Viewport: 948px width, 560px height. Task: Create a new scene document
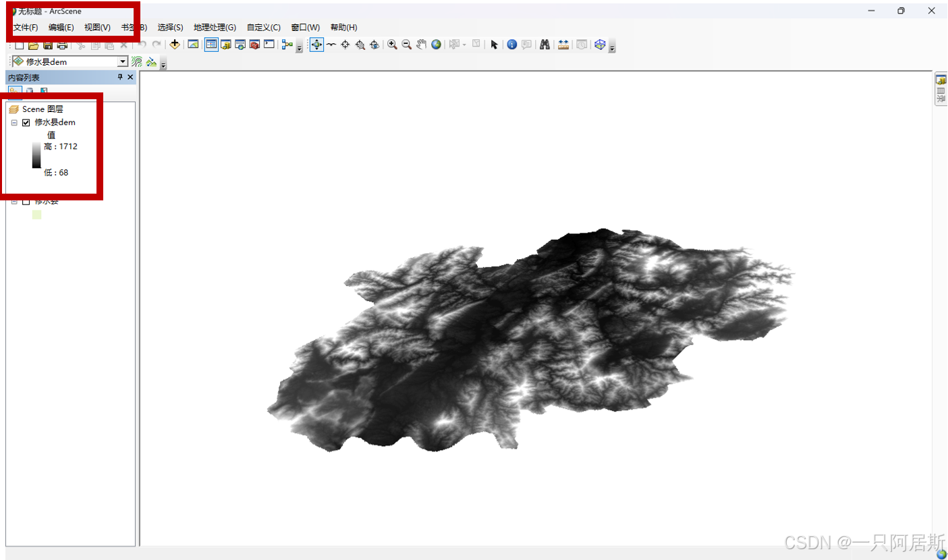point(20,45)
